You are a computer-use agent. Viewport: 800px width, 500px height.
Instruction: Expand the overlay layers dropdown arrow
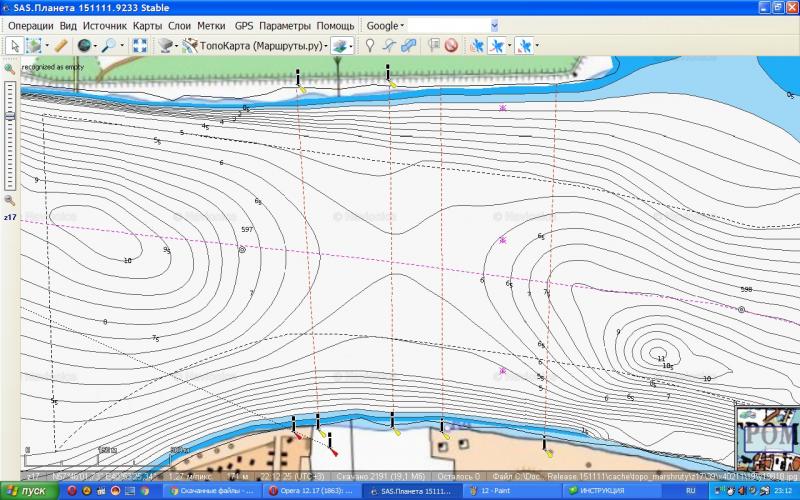click(x=352, y=46)
